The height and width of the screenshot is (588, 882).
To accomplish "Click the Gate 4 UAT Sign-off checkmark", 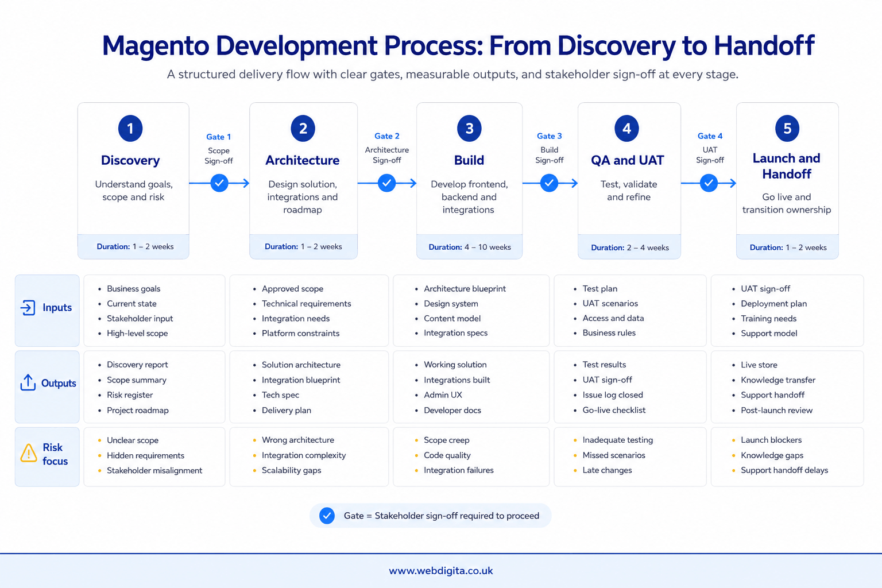I will [709, 183].
